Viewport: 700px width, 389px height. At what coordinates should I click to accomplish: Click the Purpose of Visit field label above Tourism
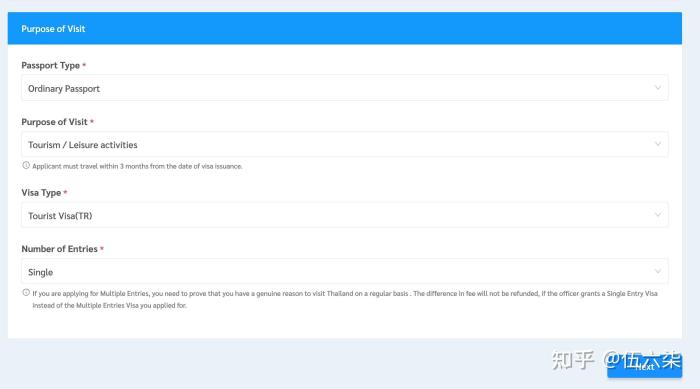pos(54,122)
